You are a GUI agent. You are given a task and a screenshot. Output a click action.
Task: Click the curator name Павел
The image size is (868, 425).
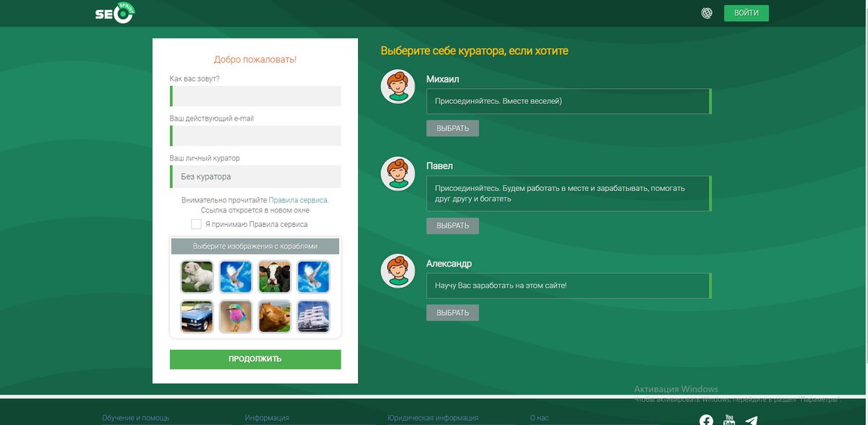(x=440, y=166)
